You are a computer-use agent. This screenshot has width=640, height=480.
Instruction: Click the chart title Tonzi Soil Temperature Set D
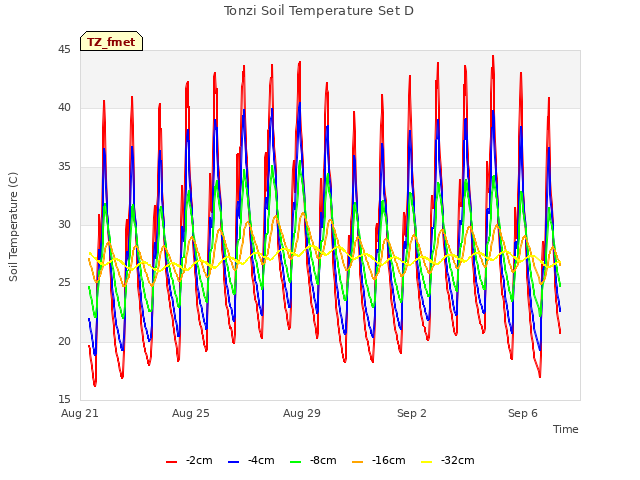pyautogui.click(x=319, y=11)
